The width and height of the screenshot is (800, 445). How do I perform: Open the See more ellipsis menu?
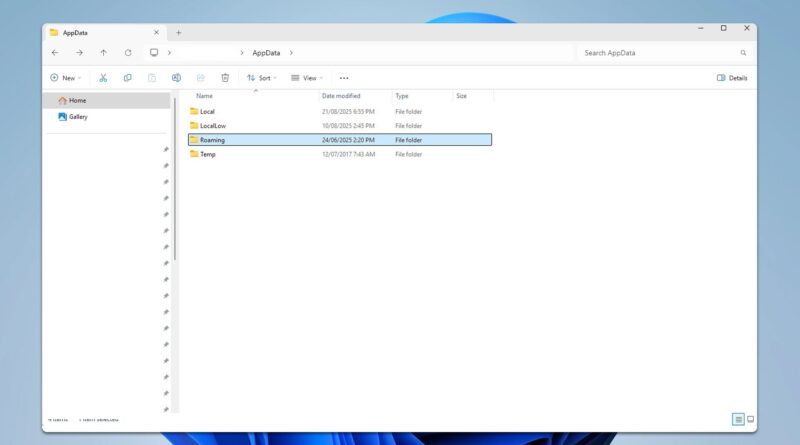344,77
